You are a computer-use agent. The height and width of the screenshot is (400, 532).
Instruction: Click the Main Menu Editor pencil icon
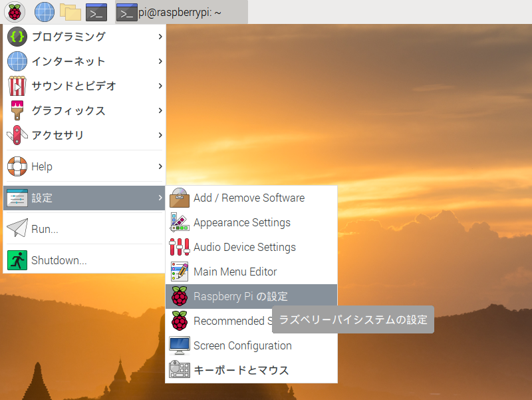point(180,272)
